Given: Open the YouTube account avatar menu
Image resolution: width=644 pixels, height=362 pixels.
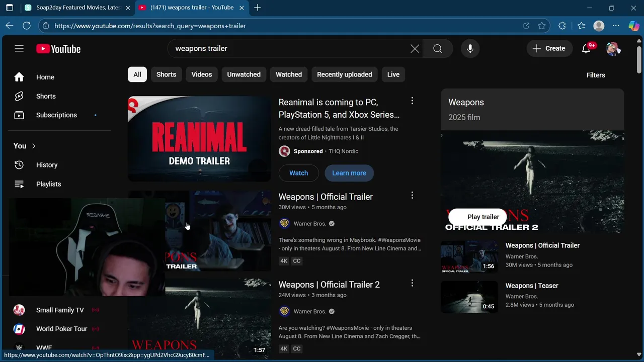Looking at the screenshot, I should 613,49.
